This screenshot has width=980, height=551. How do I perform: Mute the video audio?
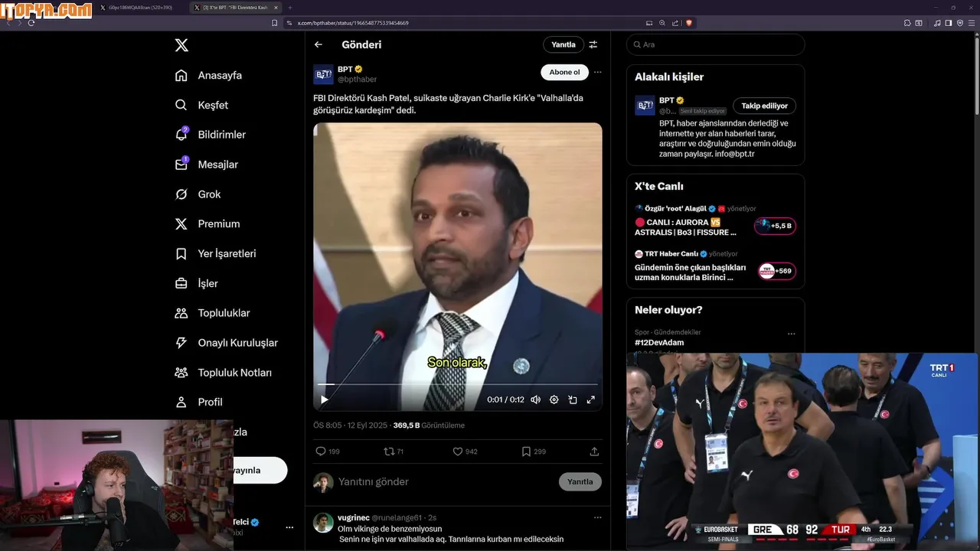(535, 399)
